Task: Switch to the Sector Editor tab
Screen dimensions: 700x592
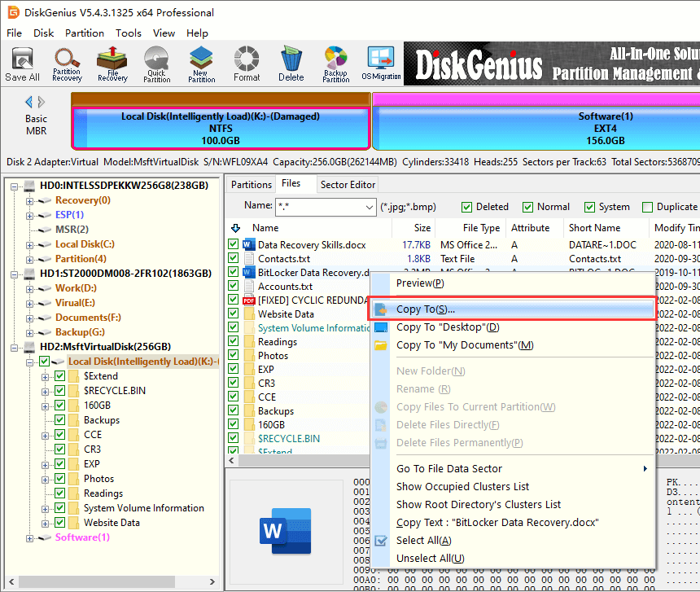Action: [x=348, y=185]
